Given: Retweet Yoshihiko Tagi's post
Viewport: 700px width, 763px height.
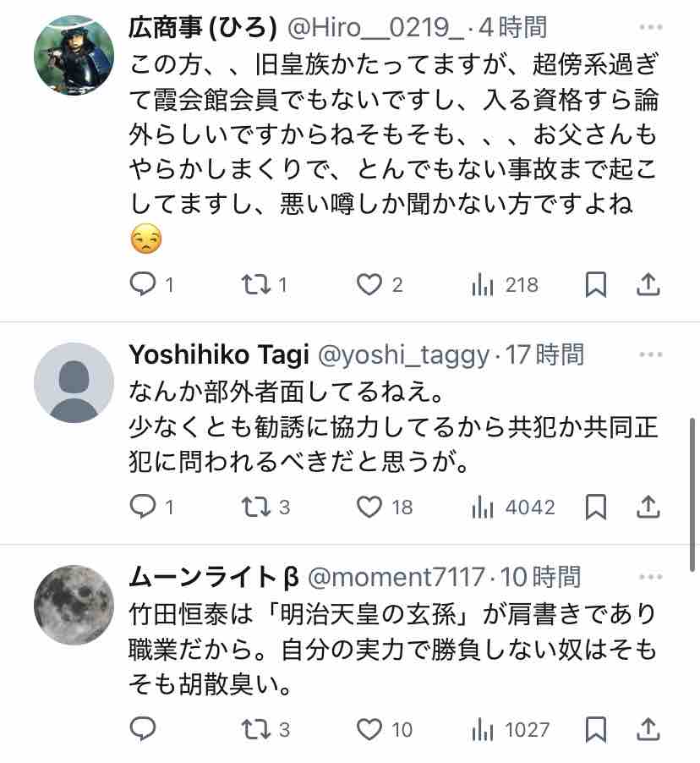Looking at the screenshot, I should [x=254, y=507].
